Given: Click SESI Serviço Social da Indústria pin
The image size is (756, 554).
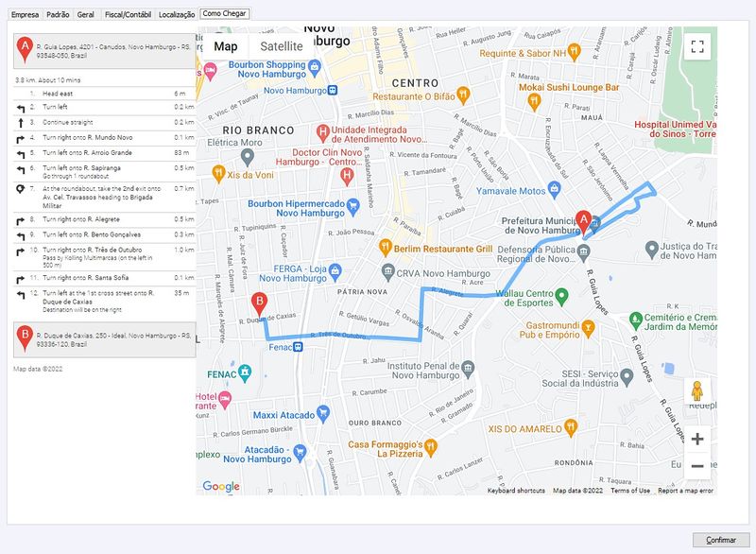Looking at the screenshot, I should click(627, 377).
